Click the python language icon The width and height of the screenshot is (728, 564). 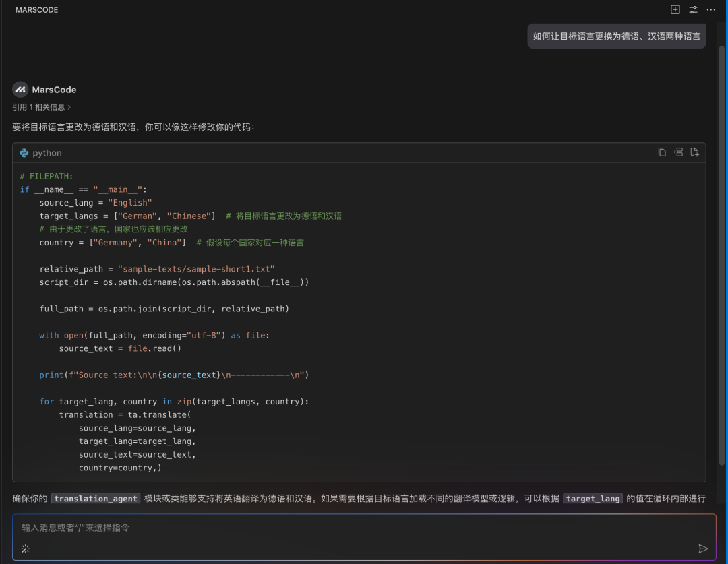[24, 153]
